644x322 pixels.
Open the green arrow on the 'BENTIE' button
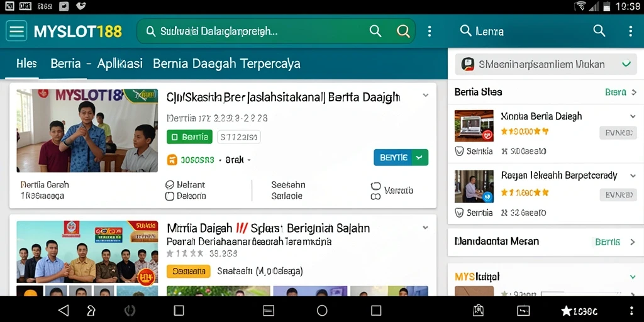click(x=419, y=157)
